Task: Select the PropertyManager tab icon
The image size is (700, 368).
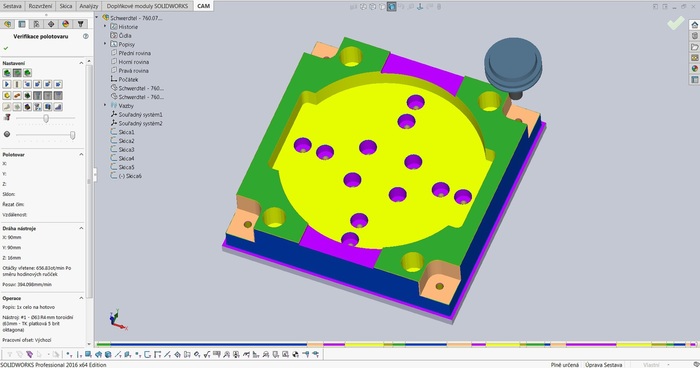Action: coord(22,24)
